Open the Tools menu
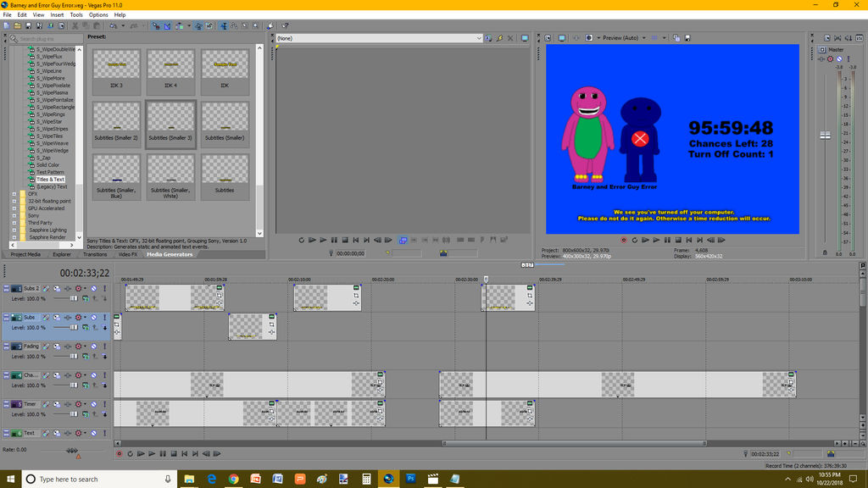Image resolution: width=868 pixels, height=488 pixels. 77,14
